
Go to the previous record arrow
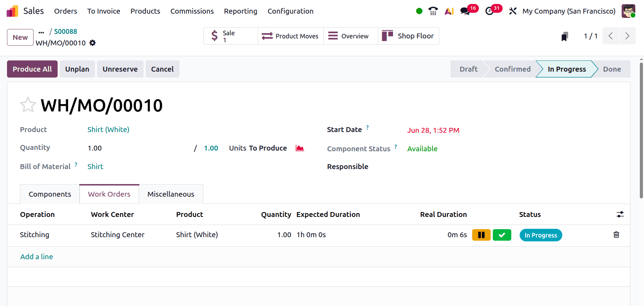tap(610, 36)
